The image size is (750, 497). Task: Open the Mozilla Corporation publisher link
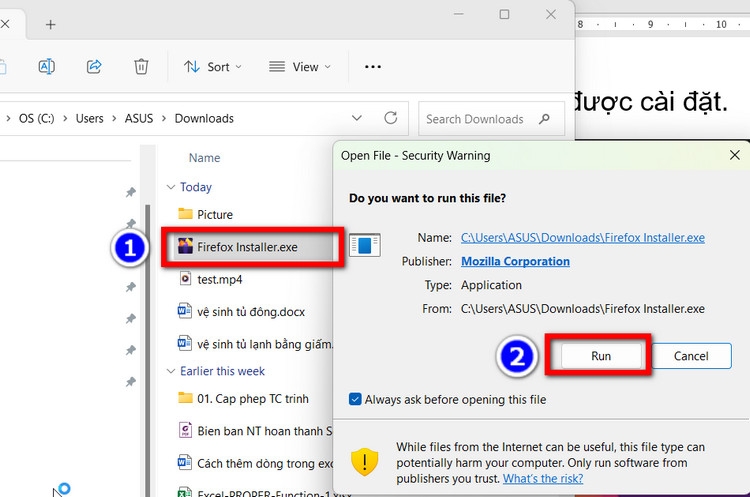[515, 262]
